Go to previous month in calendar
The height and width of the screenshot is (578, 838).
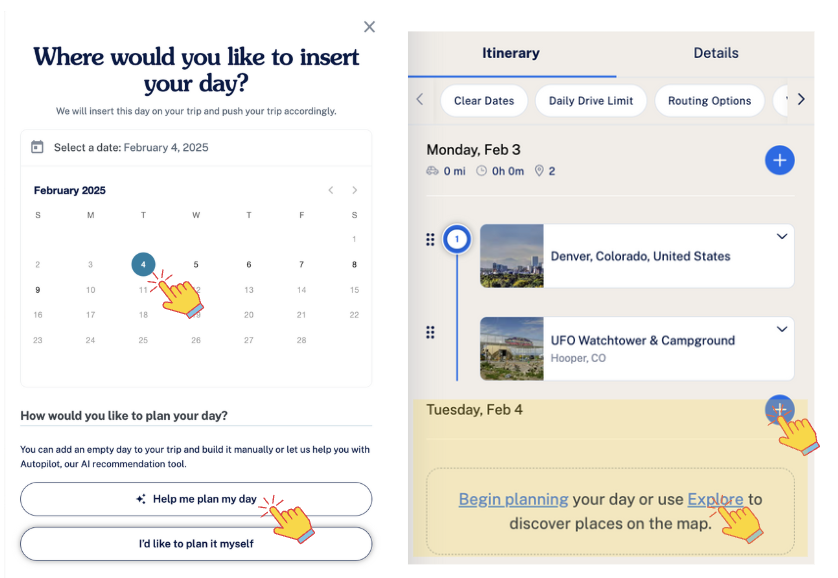pyautogui.click(x=331, y=190)
